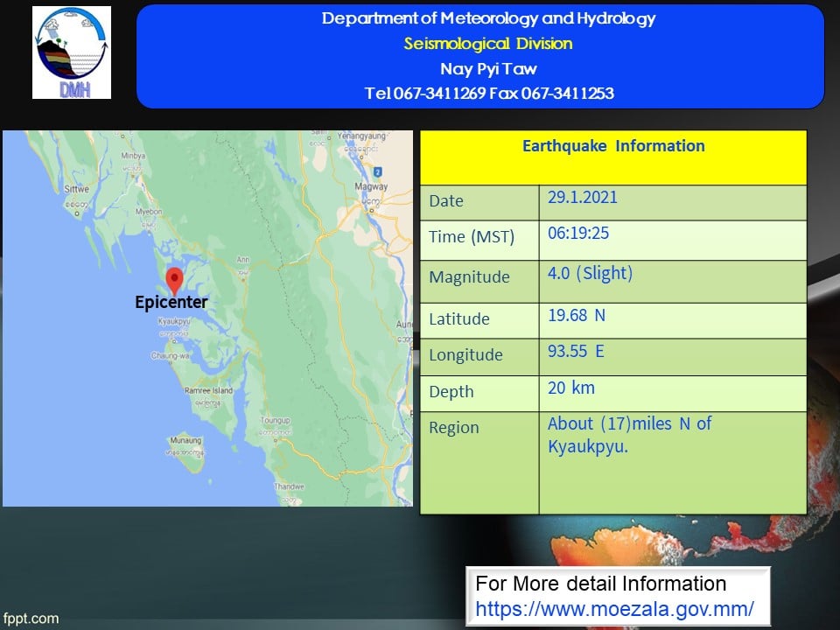Select the latitude value 19.68 N
Viewport: 840px width, 630px height.
[x=577, y=315]
